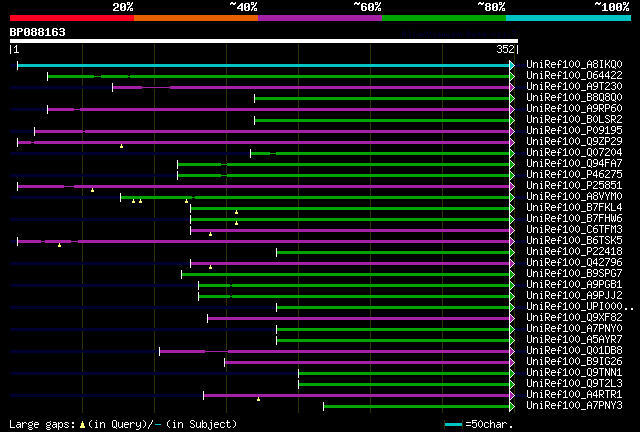
Task: Click the query end position label 352
Action: click(505, 49)
